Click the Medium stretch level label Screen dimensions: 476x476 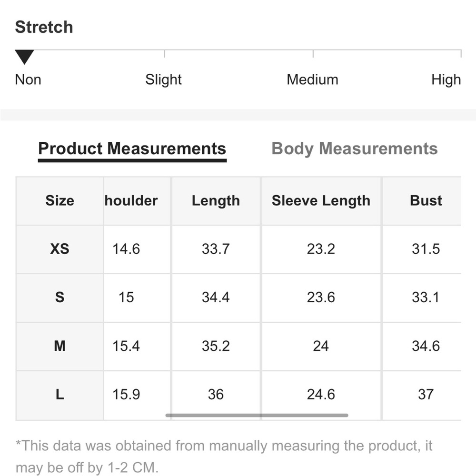pyautogui.click(x=312, y=79)
